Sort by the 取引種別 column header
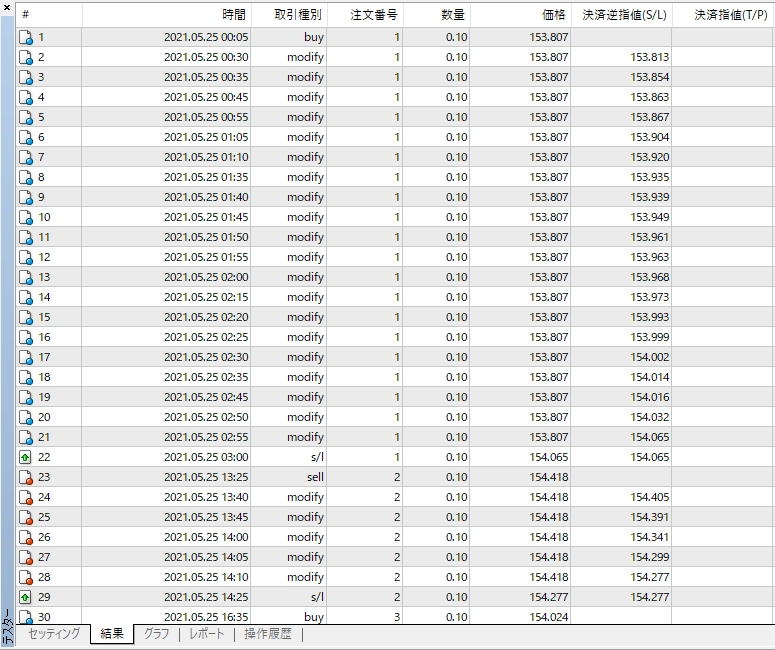This screenshot has width=775, height=650. tap(289, 15)
